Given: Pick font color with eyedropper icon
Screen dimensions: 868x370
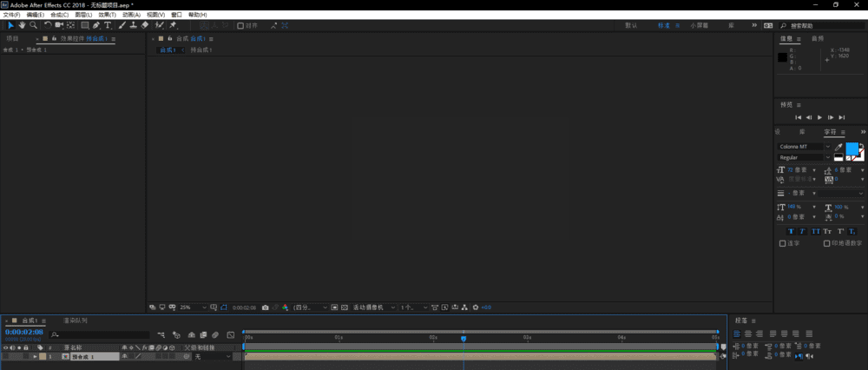Looking at the screenshot, I should pos(838,147).
